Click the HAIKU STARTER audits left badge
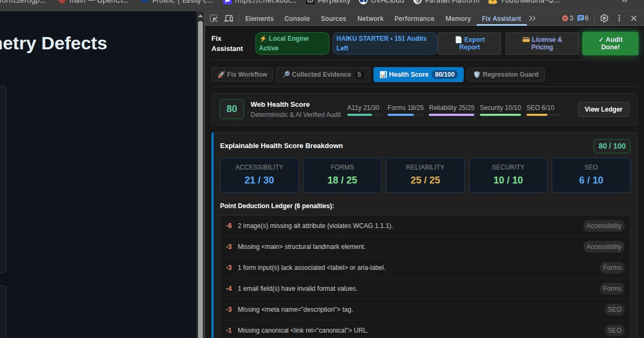 (x=385, y=43)
